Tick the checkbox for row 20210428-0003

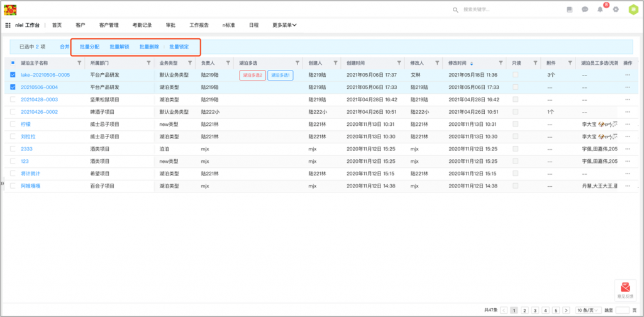point(13,99)
